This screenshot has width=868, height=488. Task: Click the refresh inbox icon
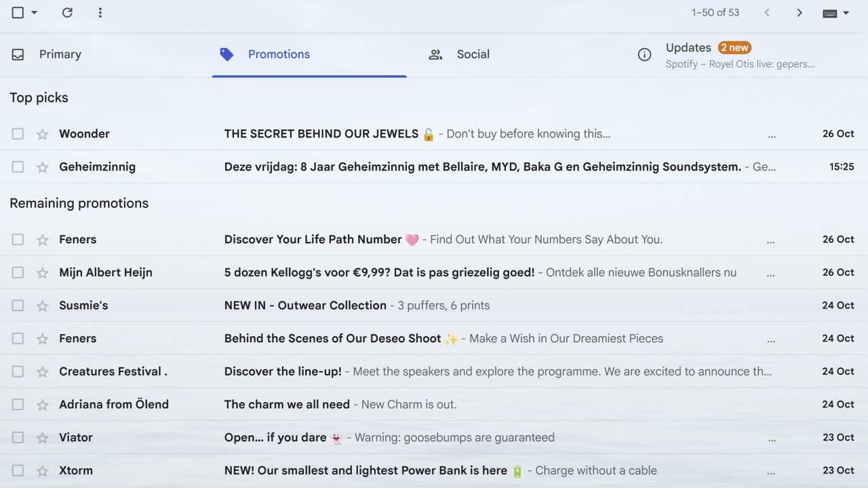pos(67,13)
